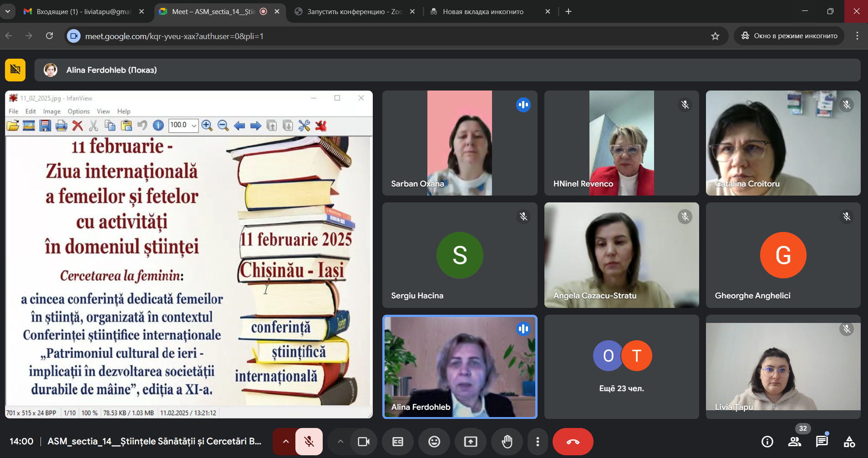Click the 'Ещё 23 чел.' participants tile
The width and height of the screenshot is (868, 458).
[621, 367]
